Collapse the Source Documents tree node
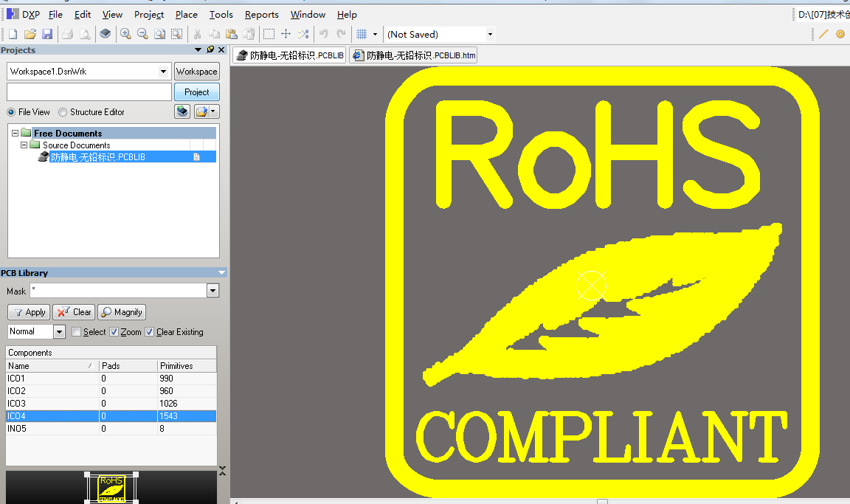Image resolution: width=850 pixels, height=504 pixels. pos(24,145)
